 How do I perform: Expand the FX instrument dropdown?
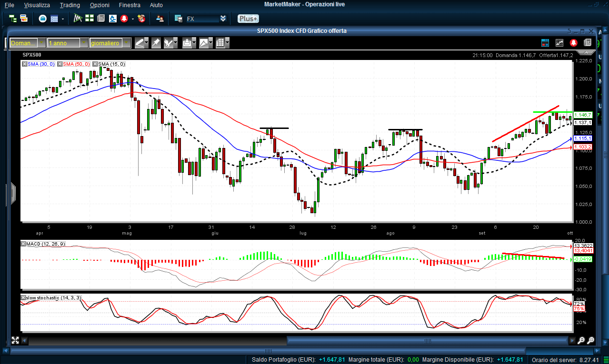(x=223, y=19)
